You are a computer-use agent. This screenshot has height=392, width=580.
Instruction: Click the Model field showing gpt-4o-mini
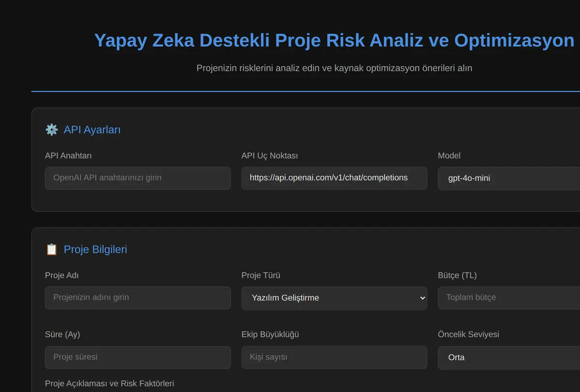point(509,178)
